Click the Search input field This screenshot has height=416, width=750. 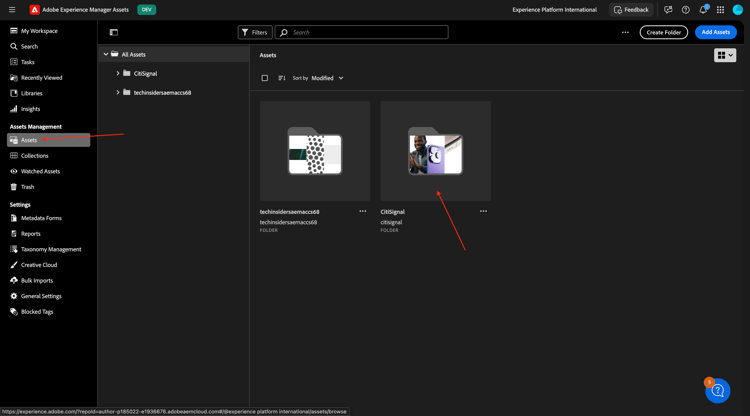(362, 33)
